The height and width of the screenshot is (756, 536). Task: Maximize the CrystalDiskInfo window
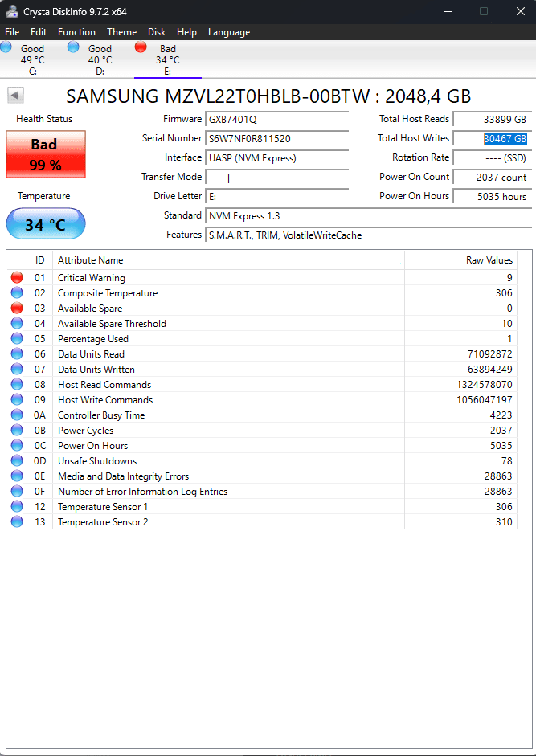484,11
